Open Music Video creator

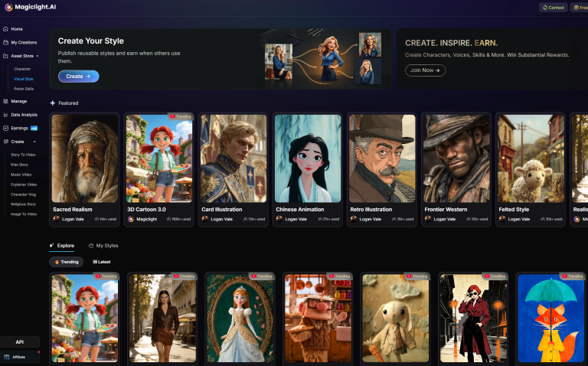[21, 175]
